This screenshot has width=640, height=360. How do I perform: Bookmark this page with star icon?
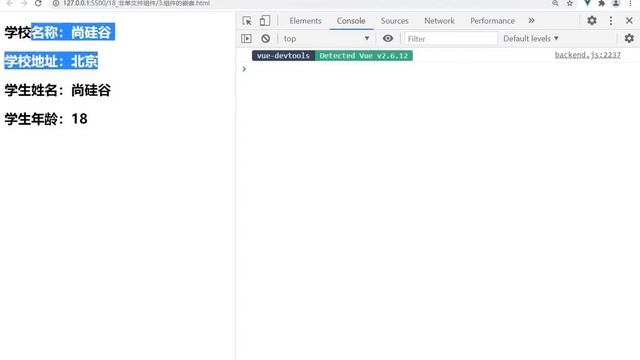[x=570, y=3]
